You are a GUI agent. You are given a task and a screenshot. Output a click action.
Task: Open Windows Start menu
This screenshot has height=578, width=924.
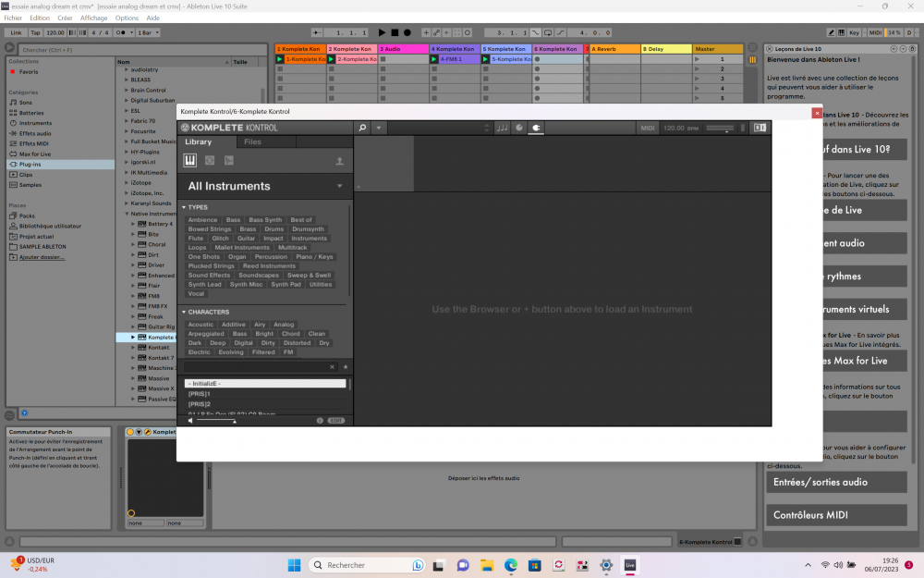[x=294, y=565]
